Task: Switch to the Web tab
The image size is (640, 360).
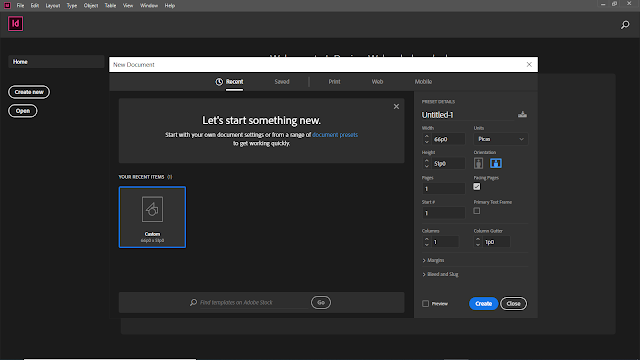Action: [377, 82]
